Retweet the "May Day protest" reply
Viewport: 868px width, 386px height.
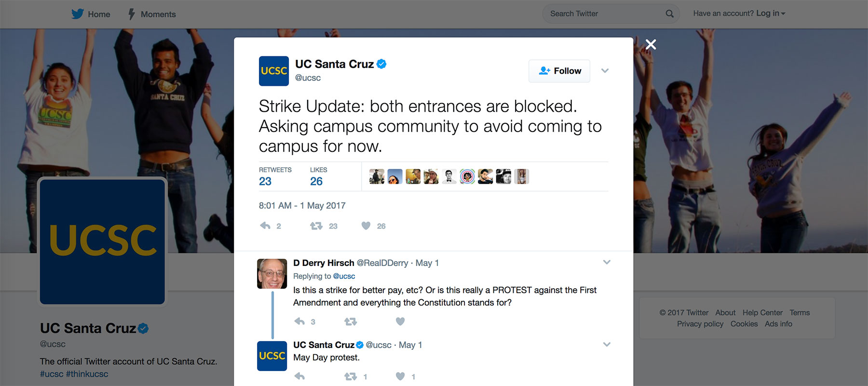coord(351,376)
